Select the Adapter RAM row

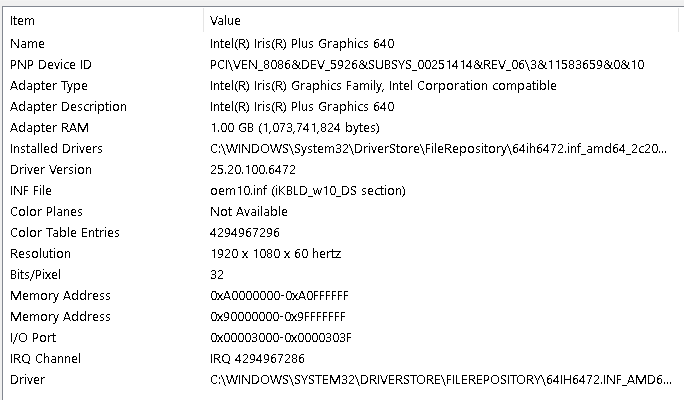click(341, 127)
